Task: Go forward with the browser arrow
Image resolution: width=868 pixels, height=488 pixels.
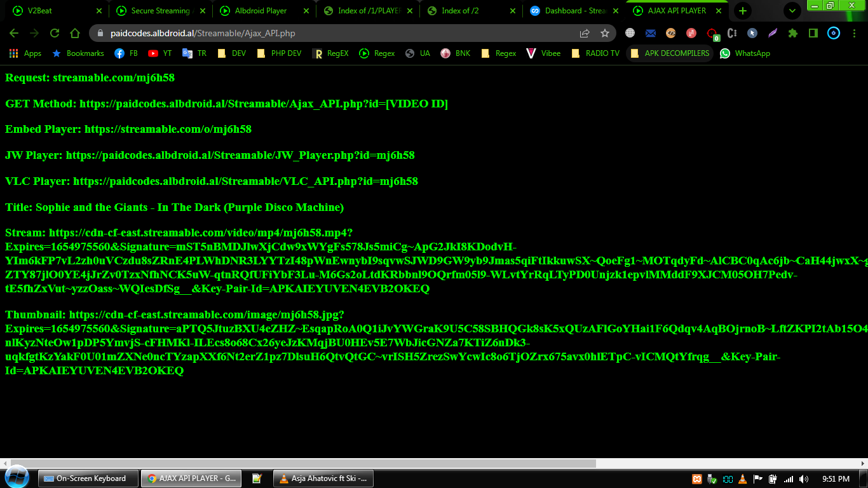Action: [34, 33]
